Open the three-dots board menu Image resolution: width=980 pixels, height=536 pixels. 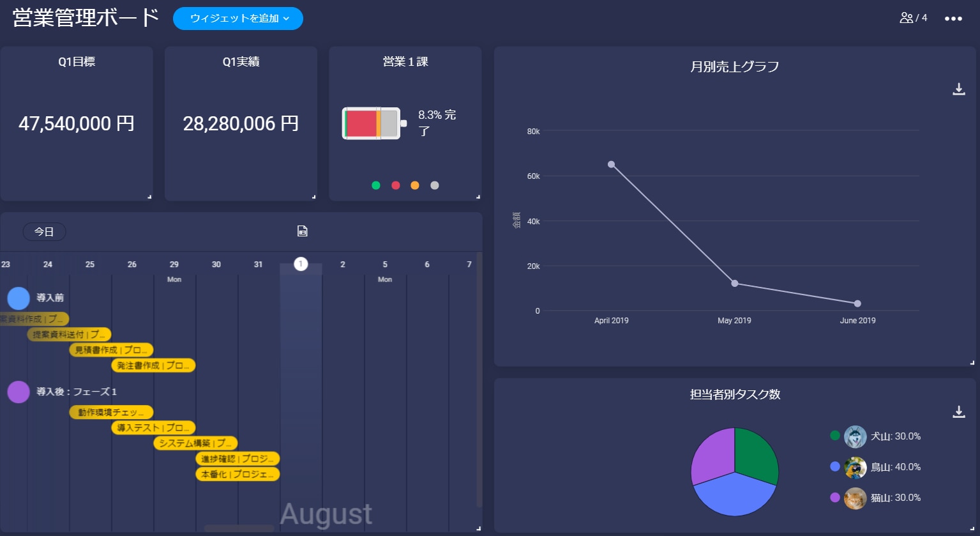tap(953, 19)
